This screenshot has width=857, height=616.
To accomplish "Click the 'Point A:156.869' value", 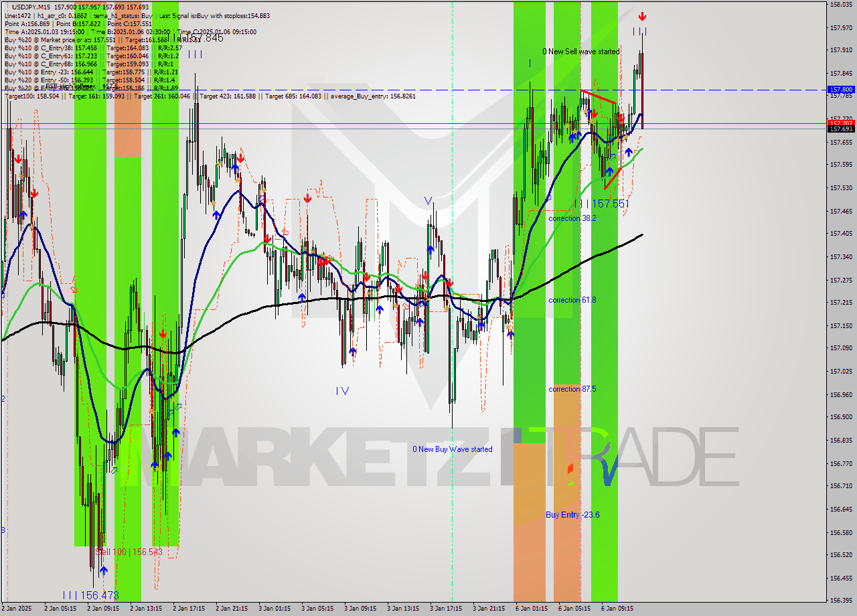I will [26, 23].
